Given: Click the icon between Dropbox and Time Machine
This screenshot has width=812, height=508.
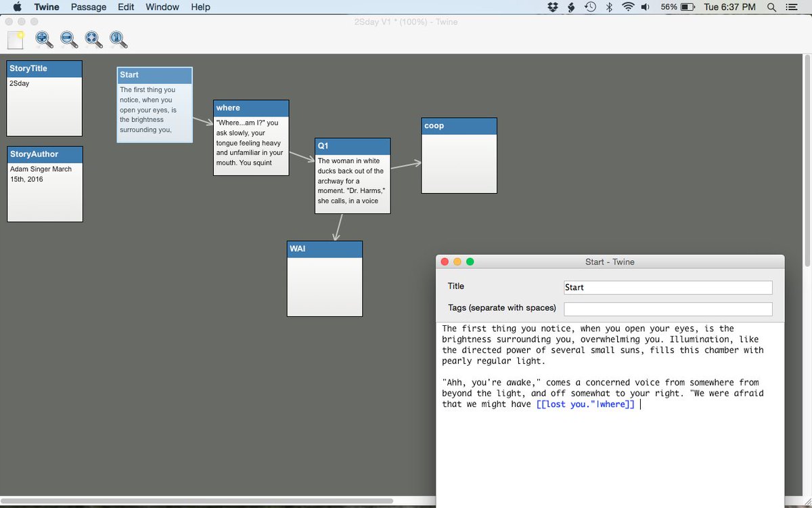Looking at the screenshot, I should (x=571, y=7).
